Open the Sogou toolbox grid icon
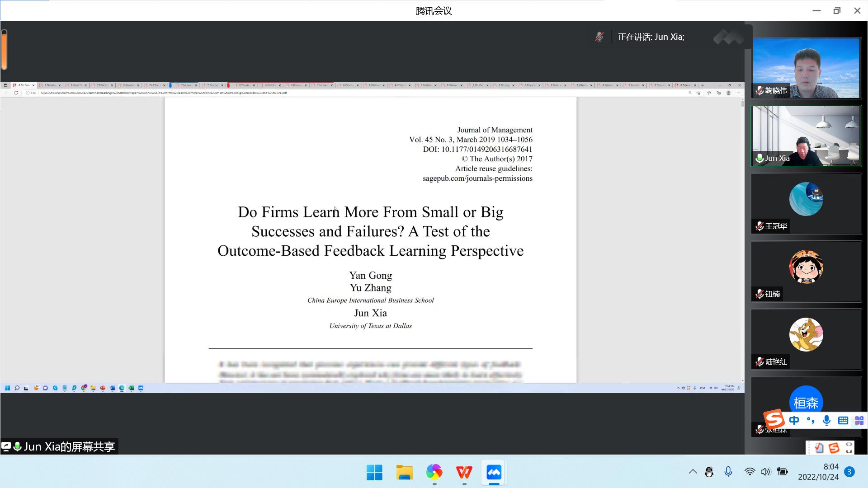Viewport: 868px width, 488px height. 859,421
